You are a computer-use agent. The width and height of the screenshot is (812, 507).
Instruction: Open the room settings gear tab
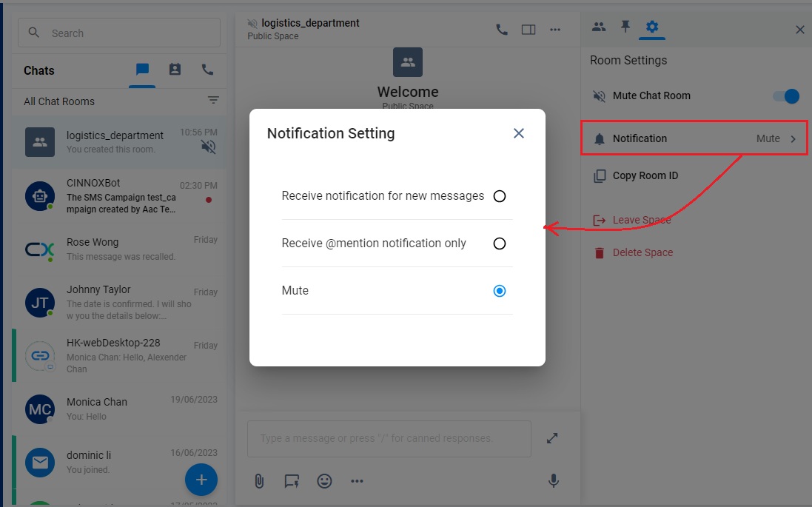pos(652,27)
